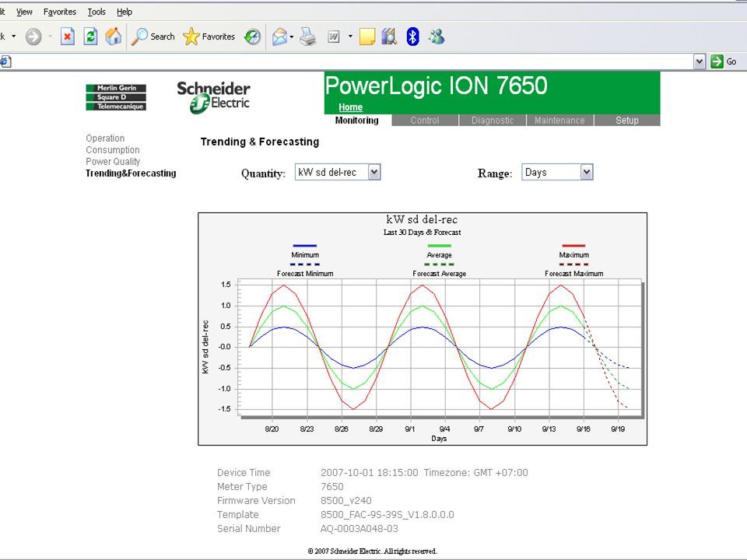Stop loading with the red X icon

coord(68,37)
